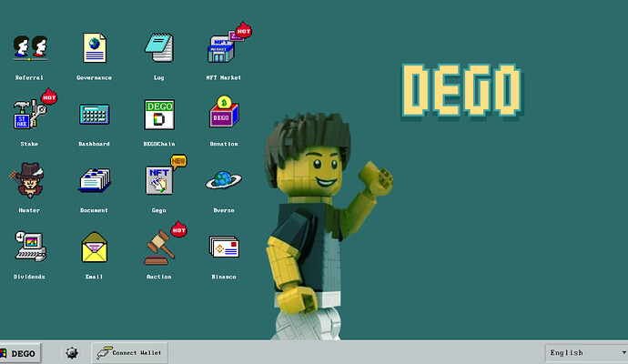Launch the DEGOChain icon
Screen dimensions: 628x364
[158, 115]
